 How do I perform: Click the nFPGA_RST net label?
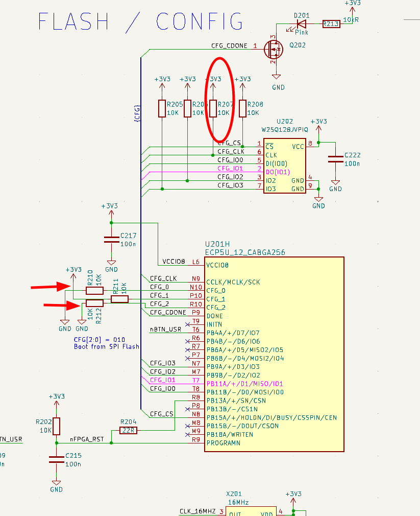[87, 439]
